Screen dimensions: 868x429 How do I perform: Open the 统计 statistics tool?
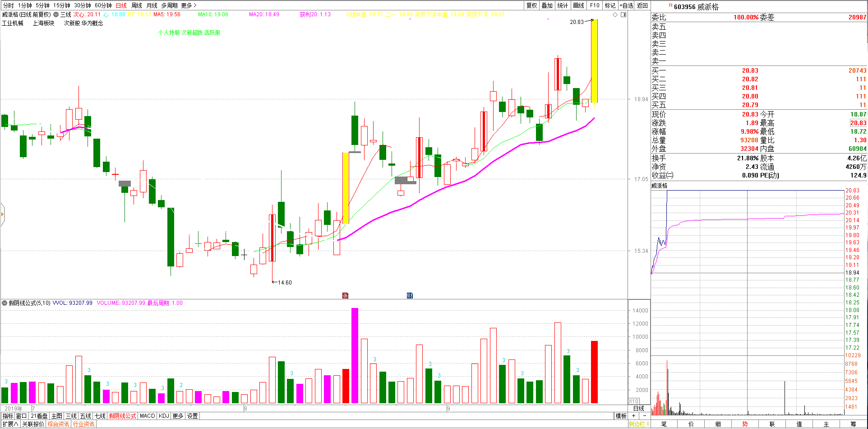pyautogui.click(x=563, y=5)
